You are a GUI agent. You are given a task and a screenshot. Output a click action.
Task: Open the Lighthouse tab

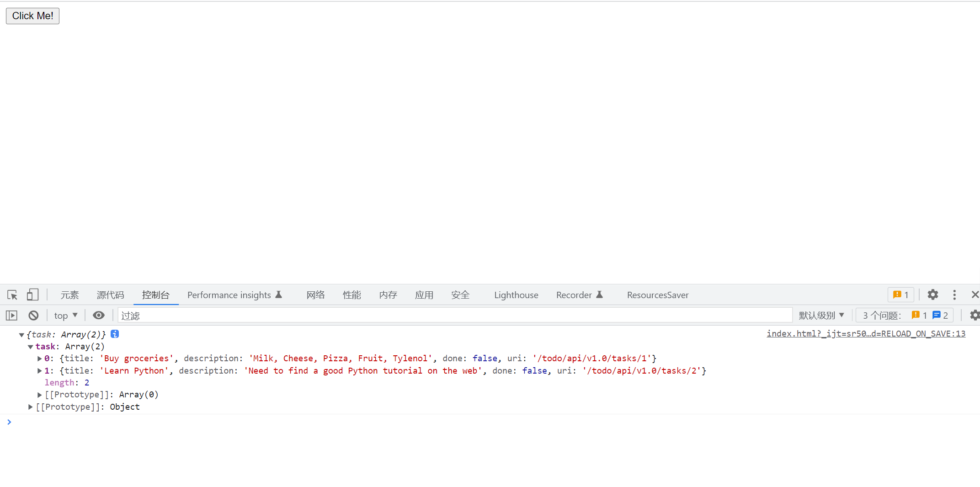(x=516, y=295)
